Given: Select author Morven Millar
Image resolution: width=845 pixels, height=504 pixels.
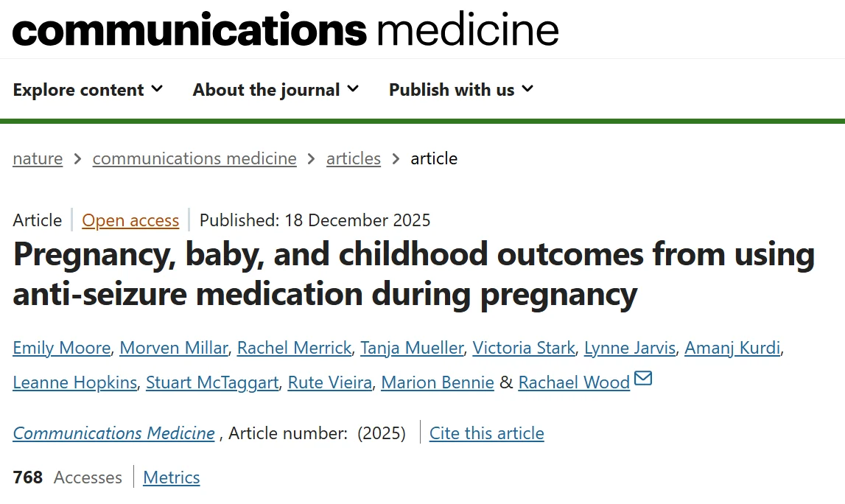Looking at the screenshot, I should [x=173, y=348].
